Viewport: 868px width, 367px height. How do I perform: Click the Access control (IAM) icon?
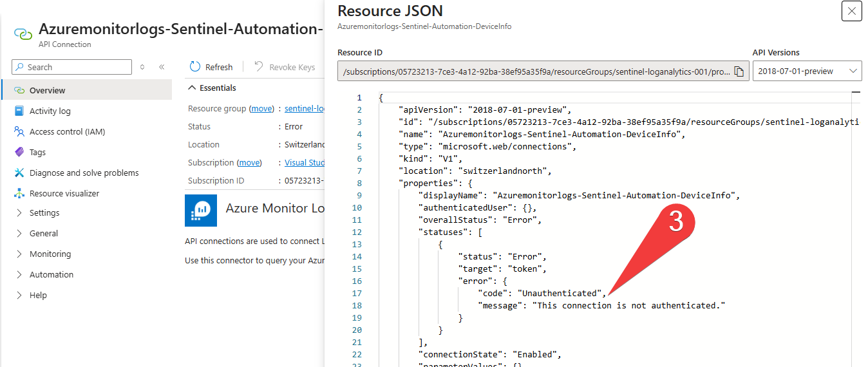click(x=19, y=131)
